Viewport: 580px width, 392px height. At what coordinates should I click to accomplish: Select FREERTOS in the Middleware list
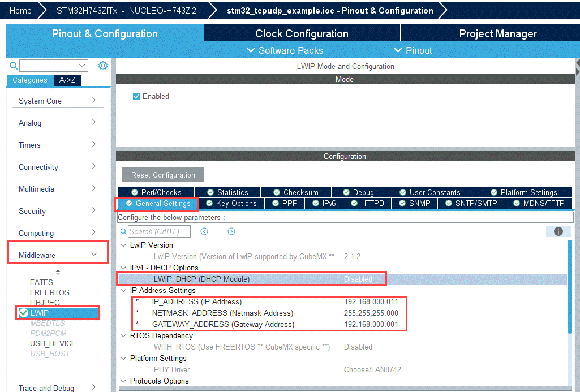pyautogui.click(x=50, y=292)
